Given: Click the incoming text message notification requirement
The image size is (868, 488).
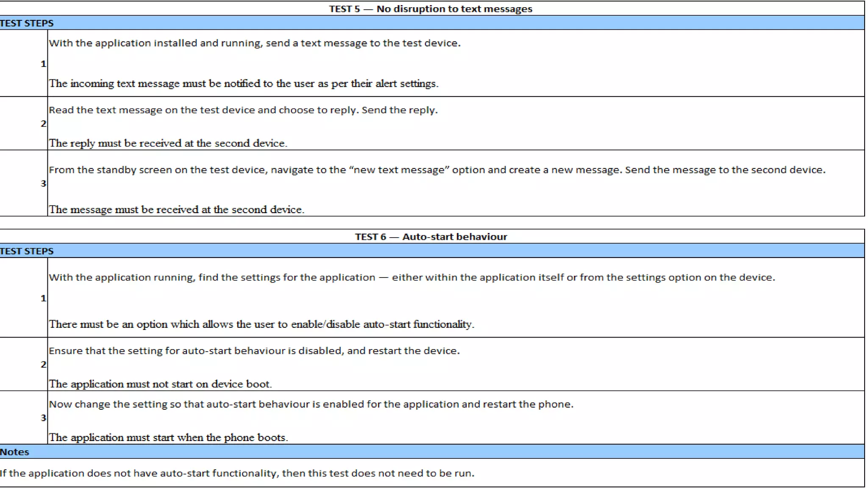Looking at the screenshot, I should click(244, 83).
